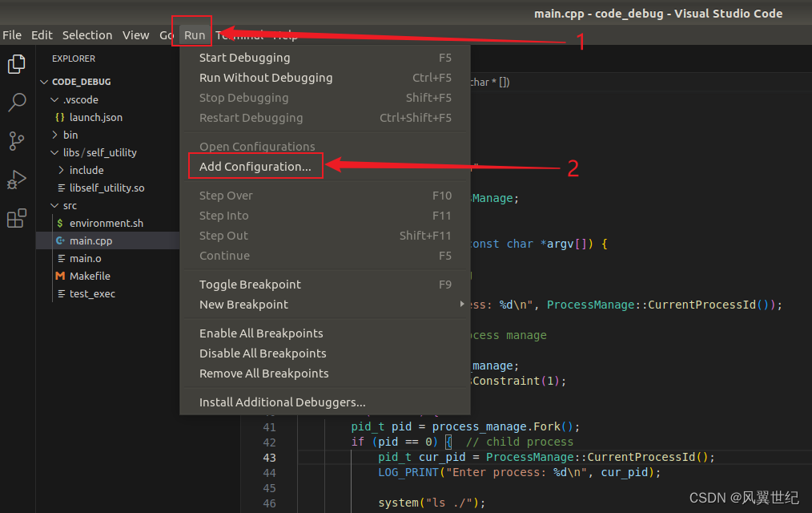
Task: Select Stop Debugging menu entry
Action: (325, 98)
